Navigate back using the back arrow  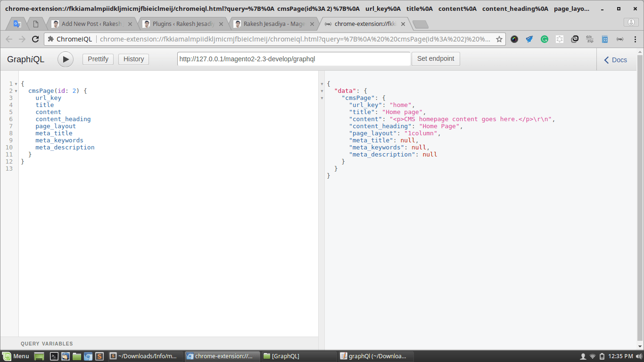click(x=10, y=40)
